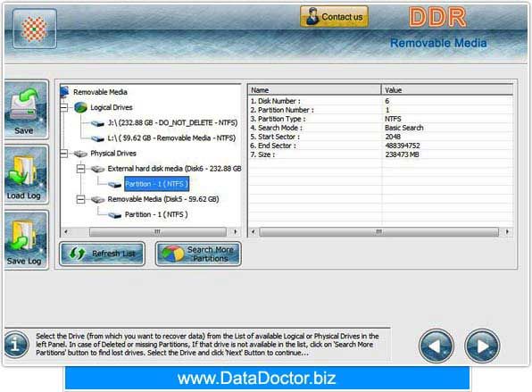Click the info icon beside instructions

pyautogui.click(x=16, y=345)
